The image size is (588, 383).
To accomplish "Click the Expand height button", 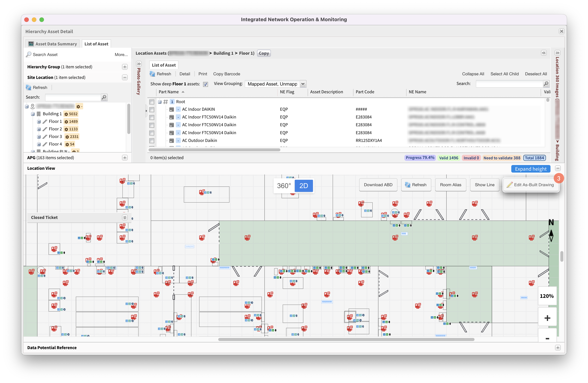I will (x=530, y=169).
